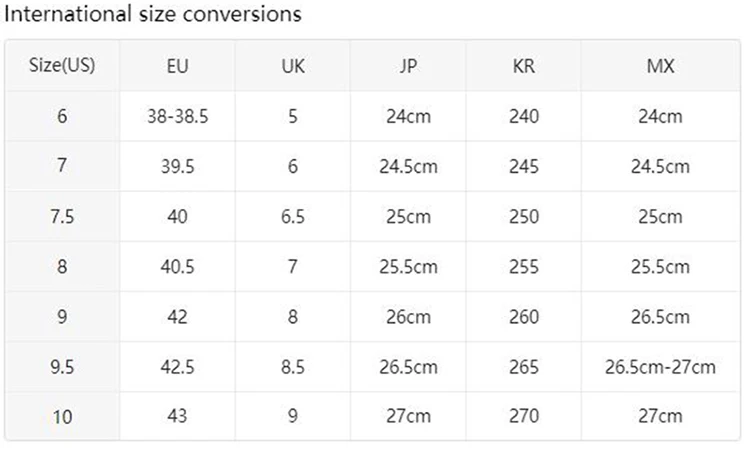Click the KR column header
The height and width of the screenshot is (450, 750).
524,66
